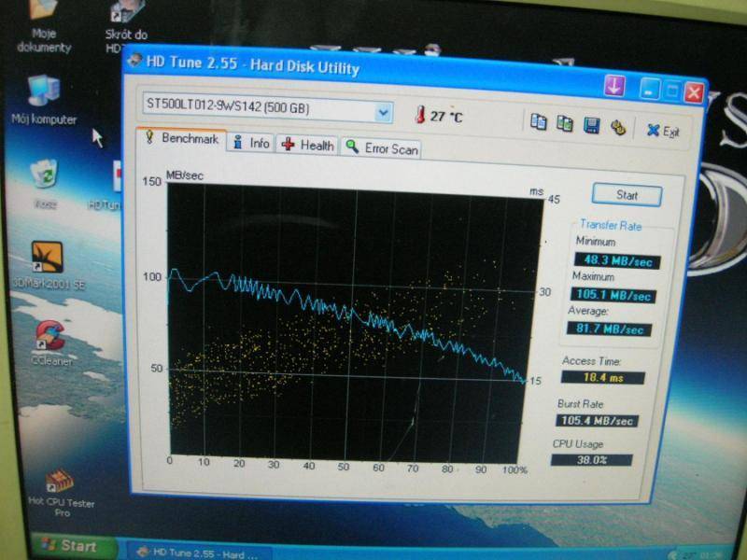The width and height of the screenshot is (747, 560).
Task: Click the Exit button in HD Tune
Action: click(x=663, y=131)
